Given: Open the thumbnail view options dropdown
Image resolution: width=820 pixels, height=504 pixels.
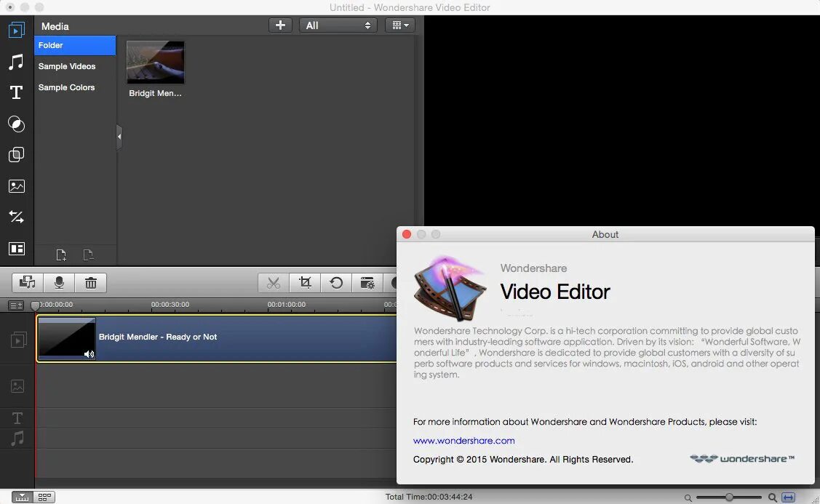Looking at the screenshot, I should point(400,25).
